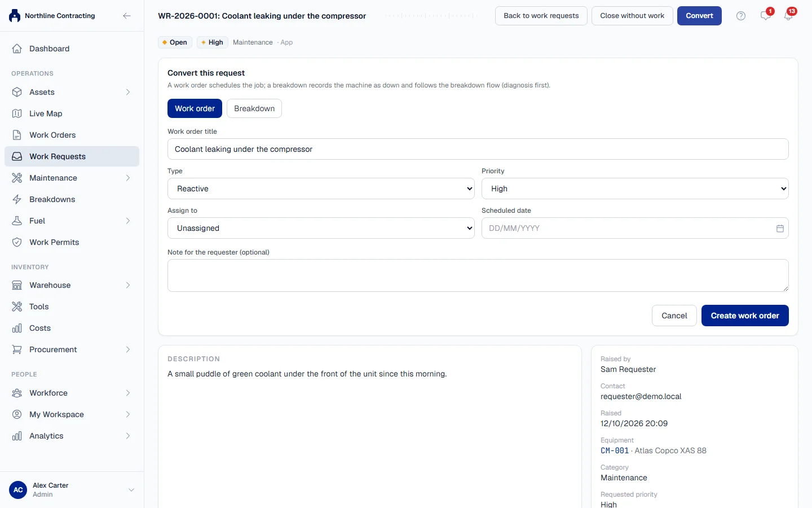Focus the Note for the requester textarea

coord(478,275)
